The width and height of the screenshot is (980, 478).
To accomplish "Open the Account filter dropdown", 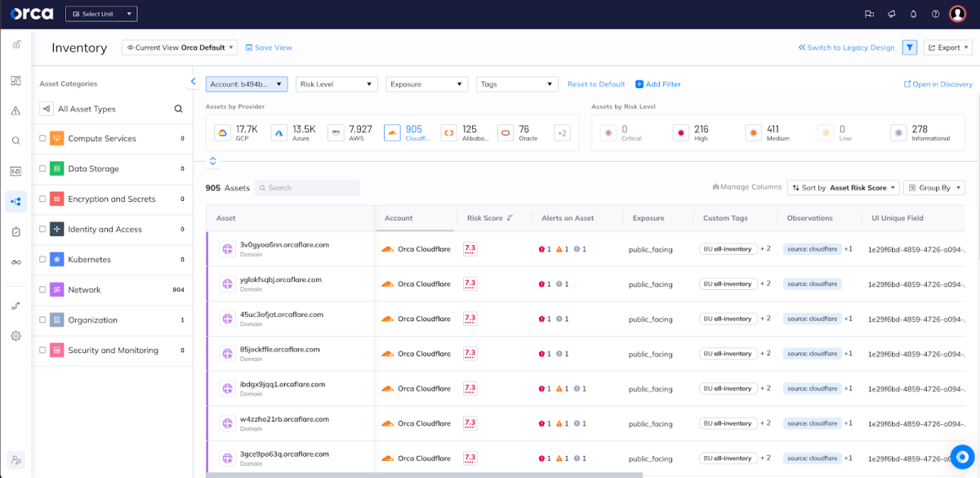I will (x=247, y=84).
